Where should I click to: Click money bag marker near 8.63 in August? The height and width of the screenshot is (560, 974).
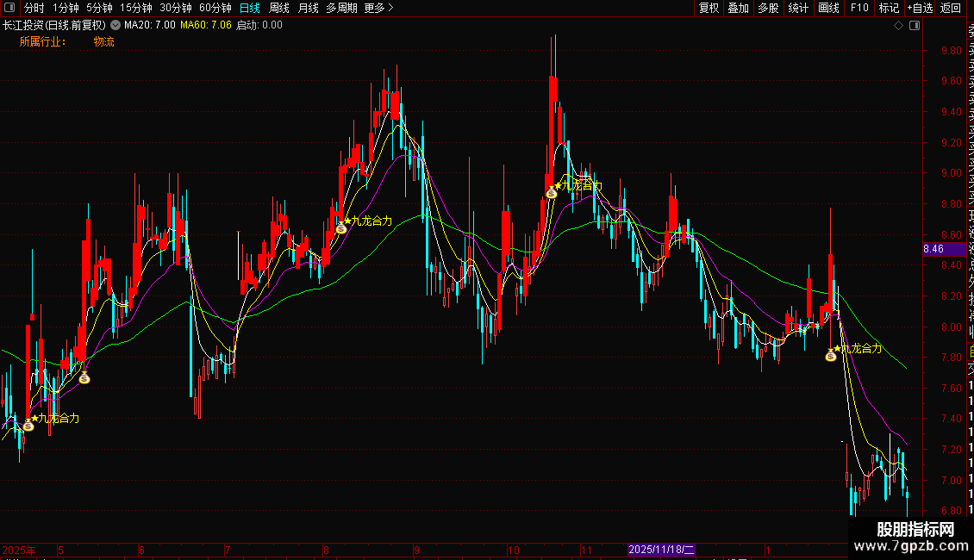(x=341, y=227)
